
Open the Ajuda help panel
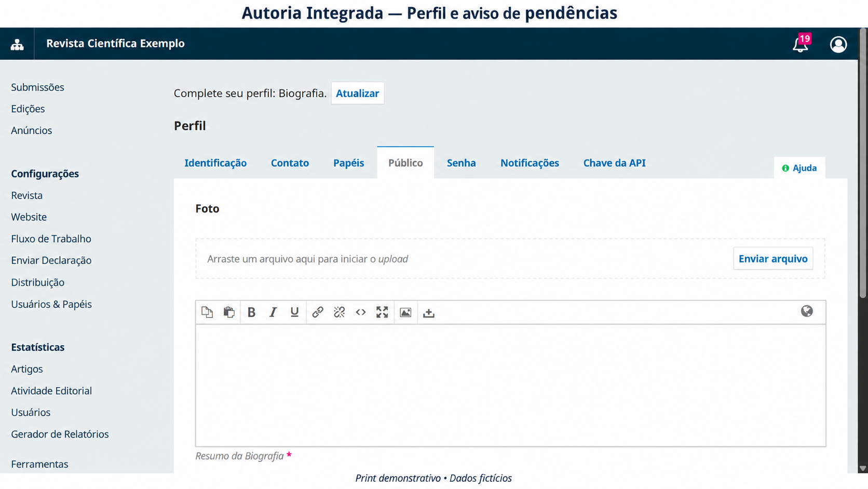799,168
